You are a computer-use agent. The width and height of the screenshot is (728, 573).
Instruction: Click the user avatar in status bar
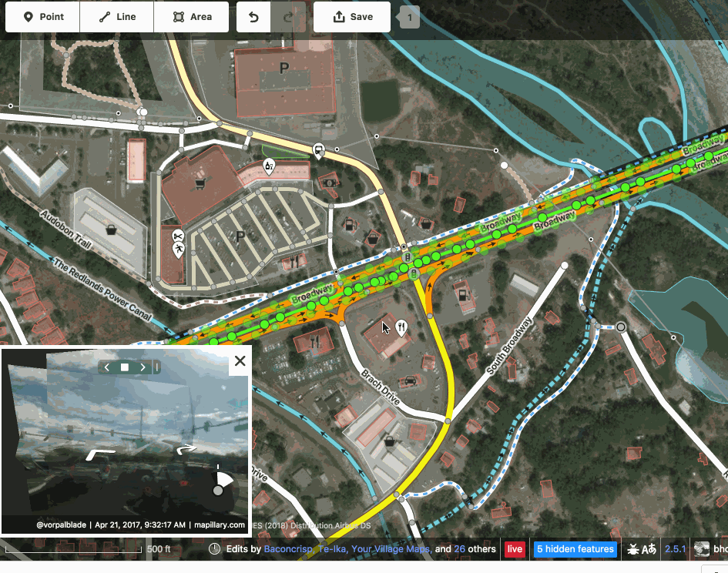702,549
